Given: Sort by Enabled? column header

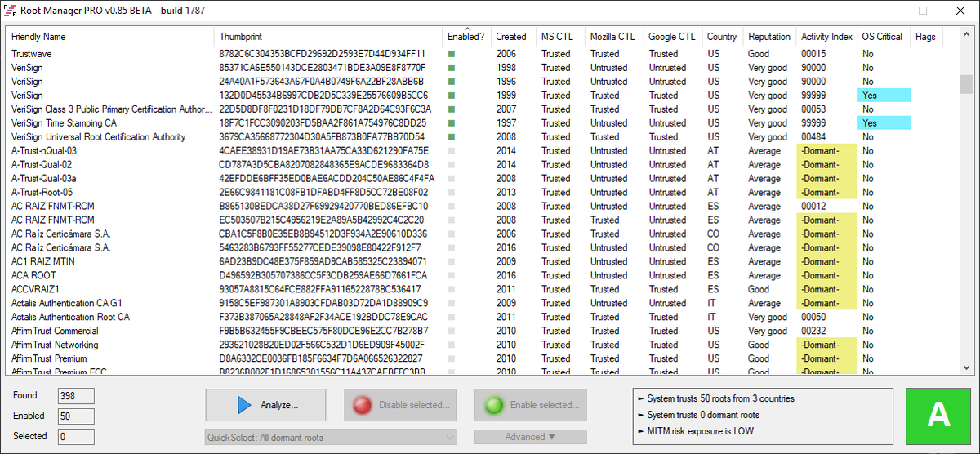Looking at the screenshot, I should click(467, 37).
